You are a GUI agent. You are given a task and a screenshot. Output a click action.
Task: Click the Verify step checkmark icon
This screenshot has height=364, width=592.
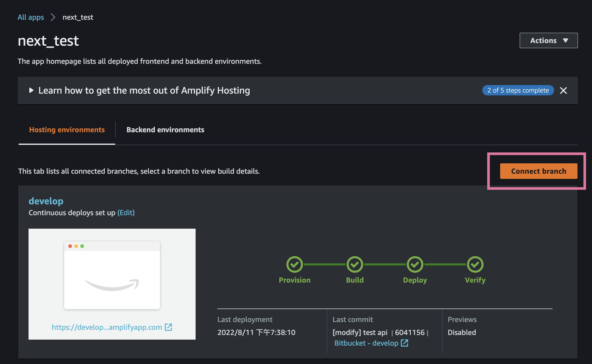click(x=475, y=264)
